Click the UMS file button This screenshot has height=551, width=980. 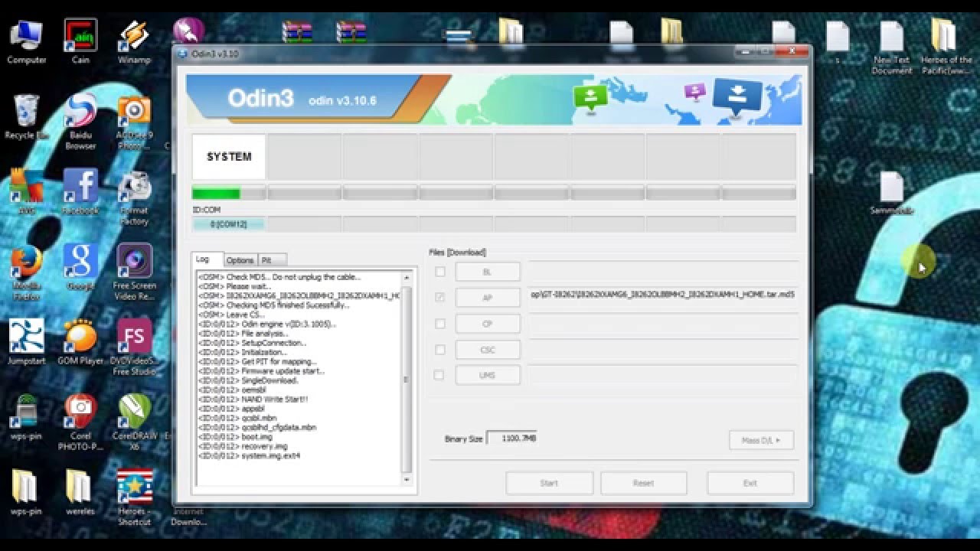[x=488, y=375]
